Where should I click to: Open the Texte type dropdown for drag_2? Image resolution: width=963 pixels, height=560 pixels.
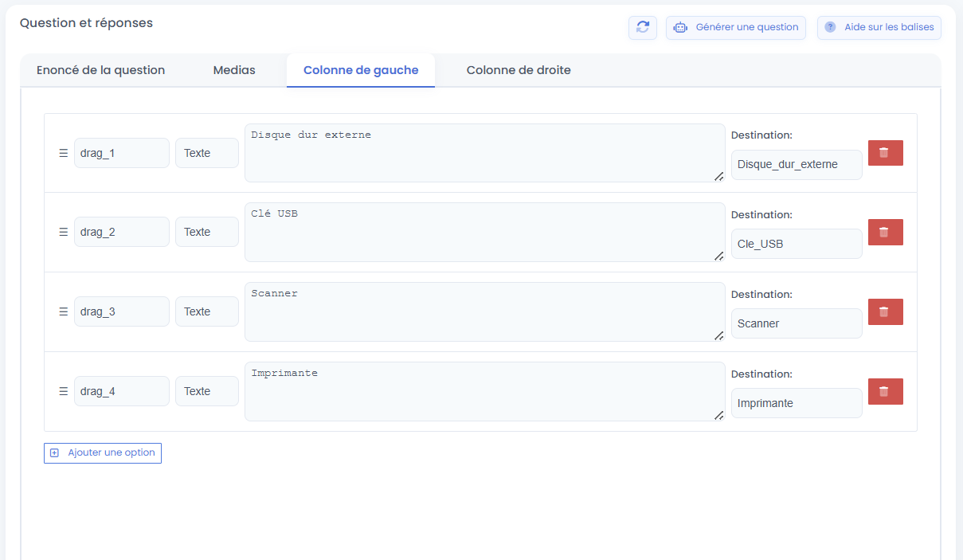[x=207, y=232]
